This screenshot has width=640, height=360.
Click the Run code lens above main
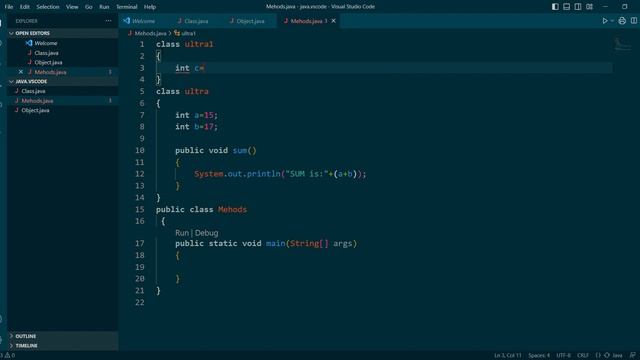click(x=182, y=233)
